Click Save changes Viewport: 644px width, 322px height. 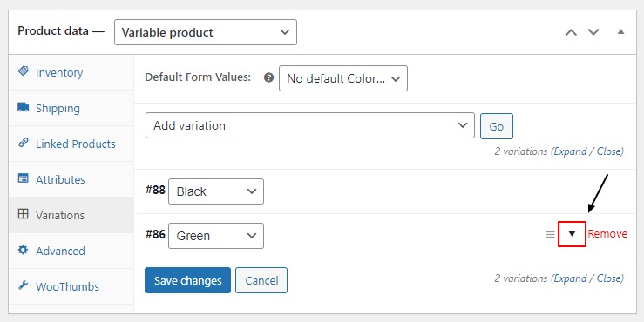pyautogui.click(x=187, y=280)
